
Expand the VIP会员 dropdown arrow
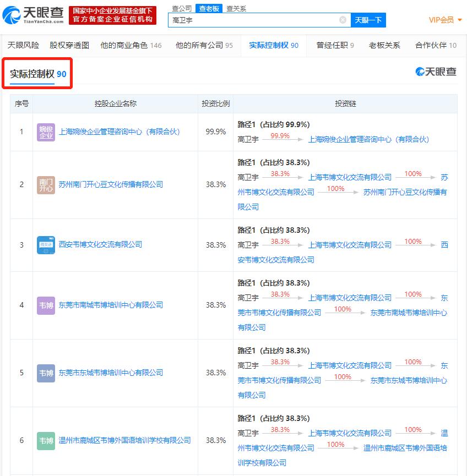(x=460, y=20)
